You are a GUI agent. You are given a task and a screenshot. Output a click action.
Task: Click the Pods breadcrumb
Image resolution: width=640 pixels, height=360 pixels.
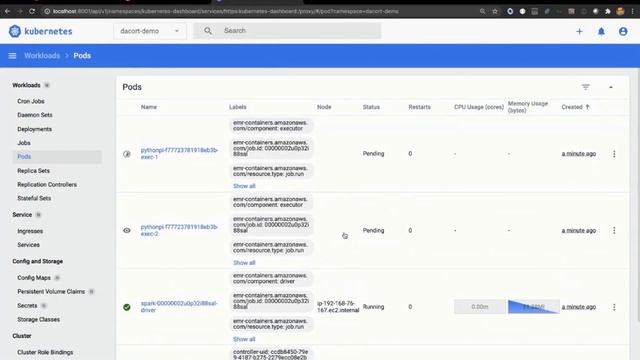pyautogui.click(x=82, y=56)
